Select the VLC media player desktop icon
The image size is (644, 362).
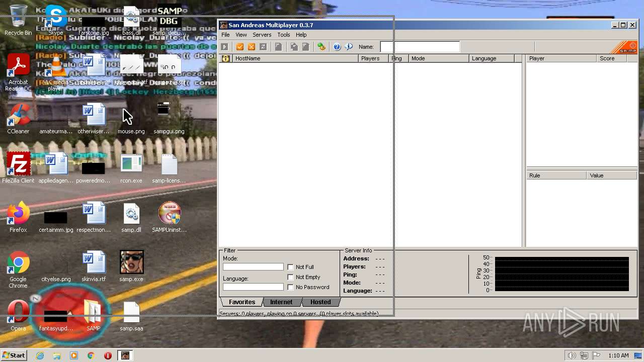click(x=56, y=73)
